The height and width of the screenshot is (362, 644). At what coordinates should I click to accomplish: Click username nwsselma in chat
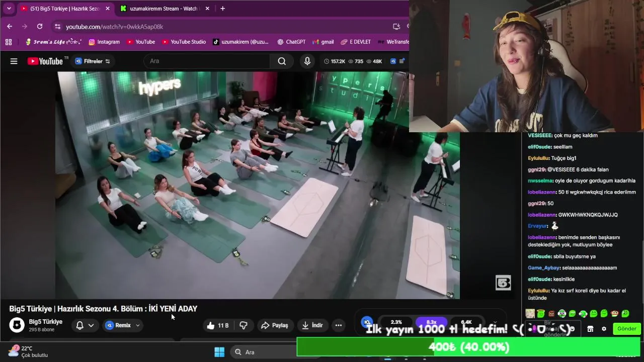coord(540,181)
